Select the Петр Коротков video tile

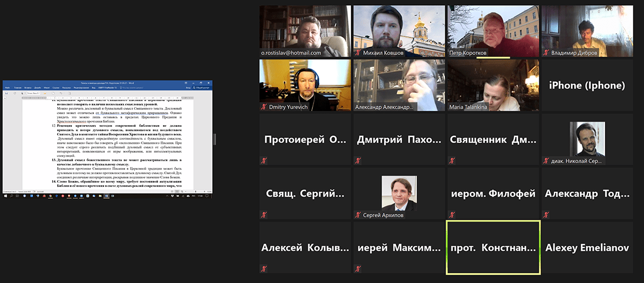point(493,31)
